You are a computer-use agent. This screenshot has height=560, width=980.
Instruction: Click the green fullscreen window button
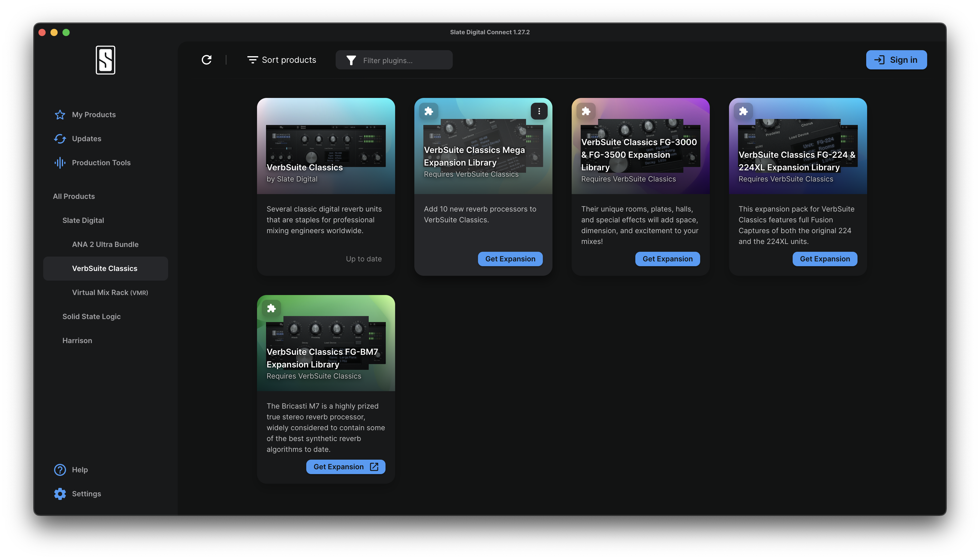[66, 32]
